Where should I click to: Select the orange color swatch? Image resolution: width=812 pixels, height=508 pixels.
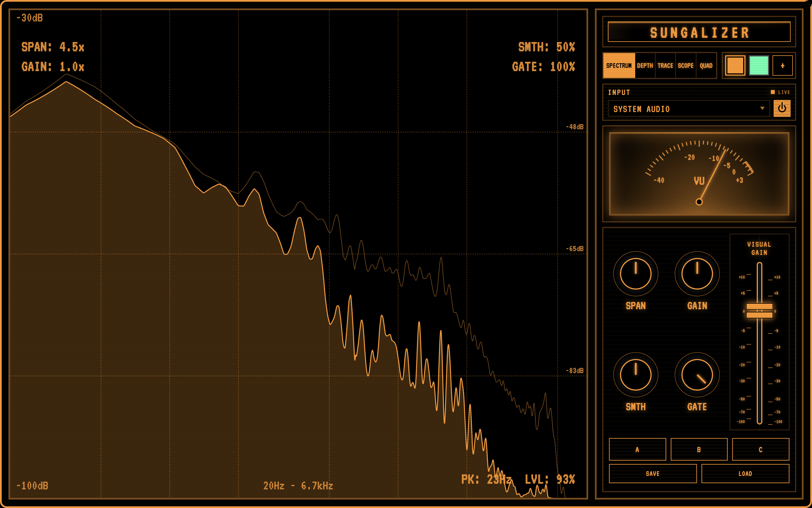(x=735, y=65)
